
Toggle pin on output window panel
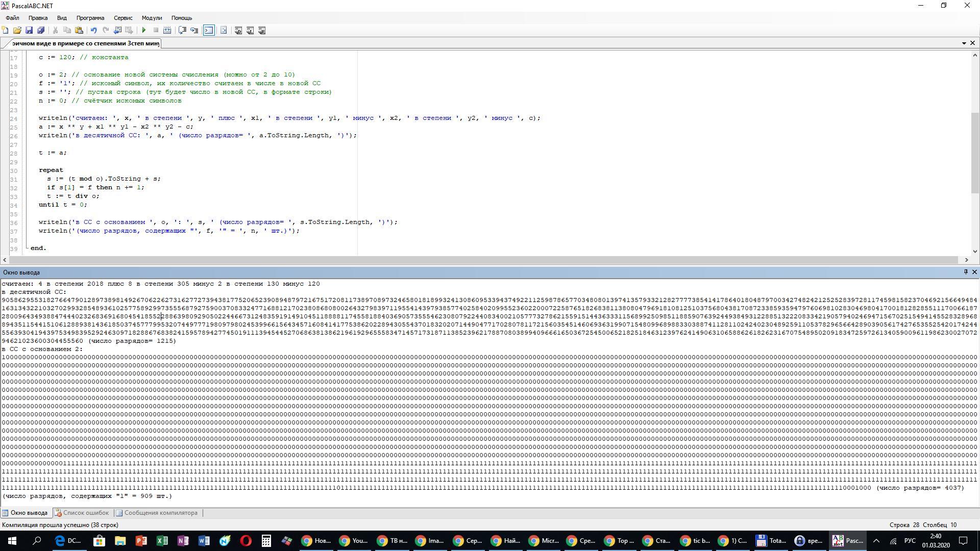coord(966,272)
